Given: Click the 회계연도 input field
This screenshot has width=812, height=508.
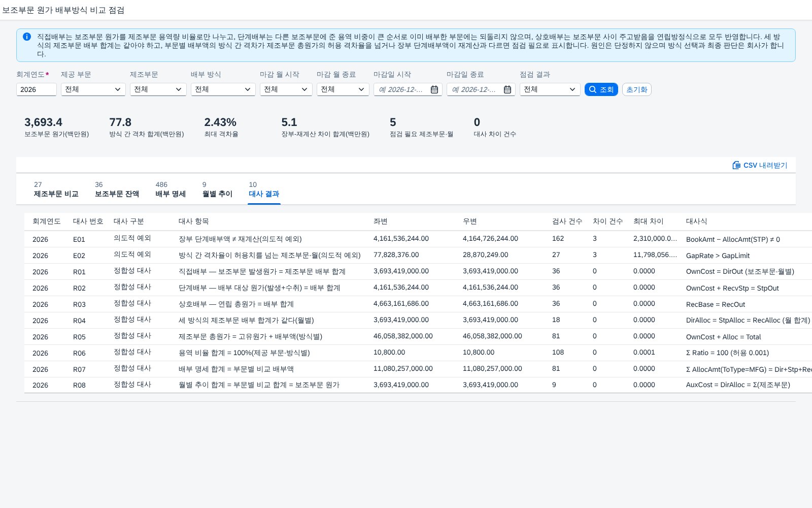Looking at the screenshot, I should [x=37, y=89].
